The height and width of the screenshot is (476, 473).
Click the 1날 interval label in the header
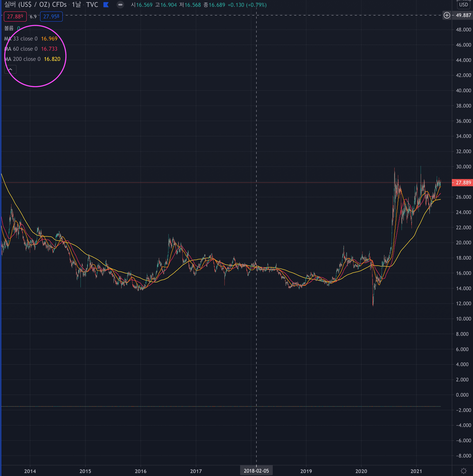point(76,5)
